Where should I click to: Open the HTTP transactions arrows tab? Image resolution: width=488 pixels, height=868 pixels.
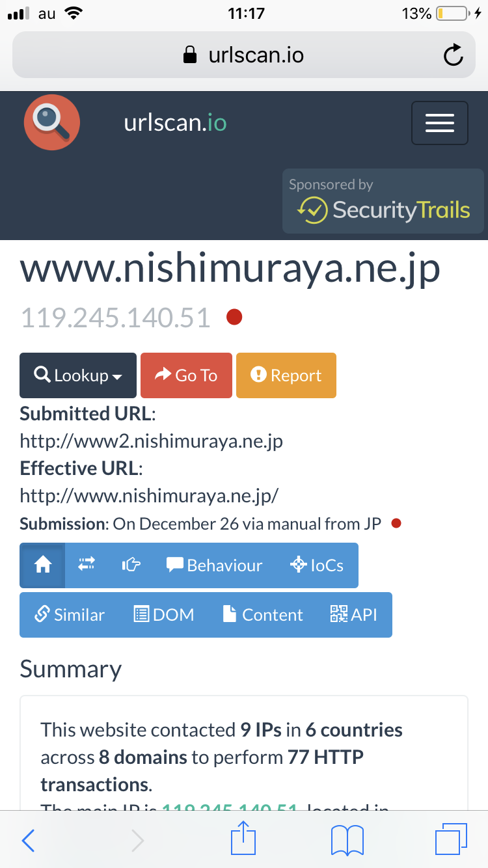(87, 565)
